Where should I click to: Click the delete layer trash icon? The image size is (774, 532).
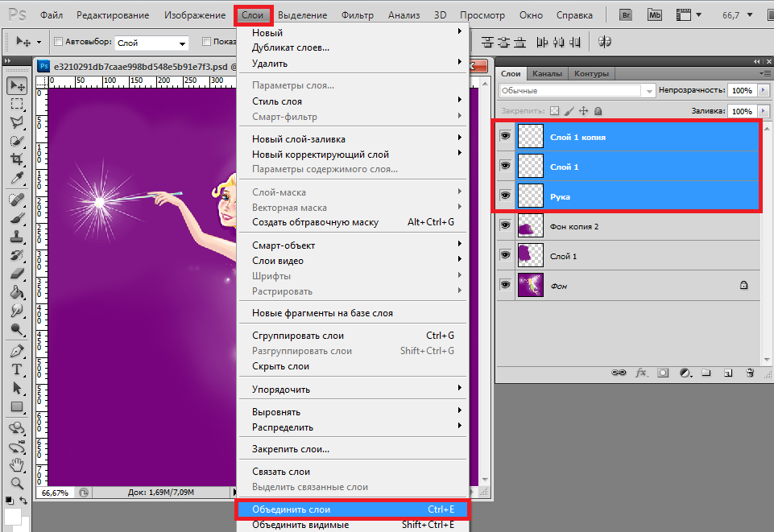pyautogui.click(x=749, y=373)
